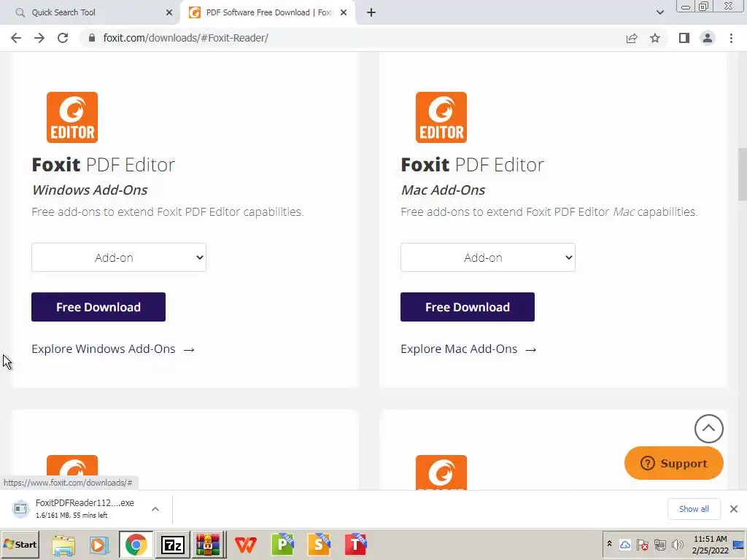Open Windows Explorer from taskbar
747x560 pixels.
click(63, 545)
